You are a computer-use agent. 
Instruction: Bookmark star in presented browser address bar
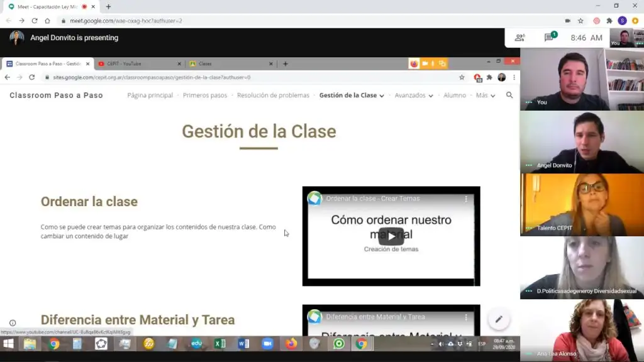tap(462, 77)
